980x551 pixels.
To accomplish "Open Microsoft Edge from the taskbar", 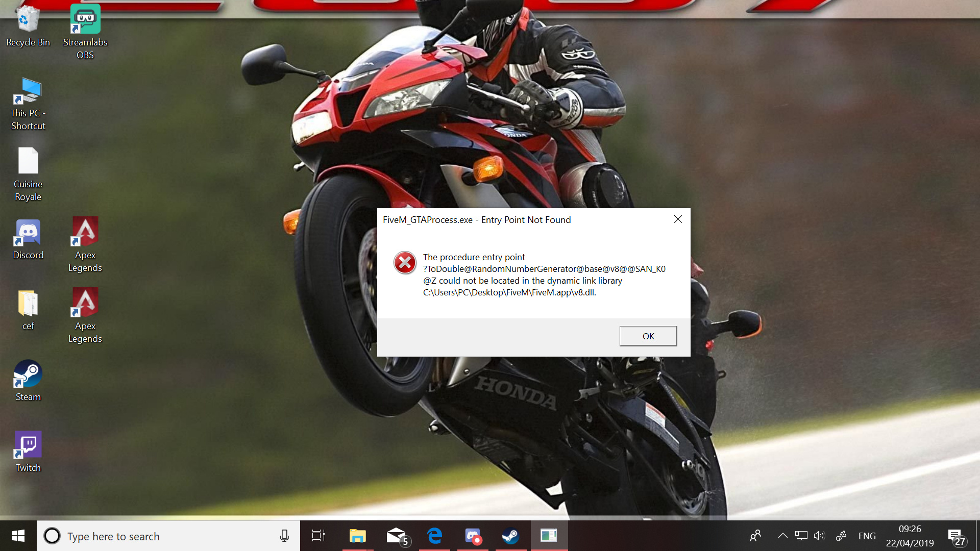I will 434,536.
